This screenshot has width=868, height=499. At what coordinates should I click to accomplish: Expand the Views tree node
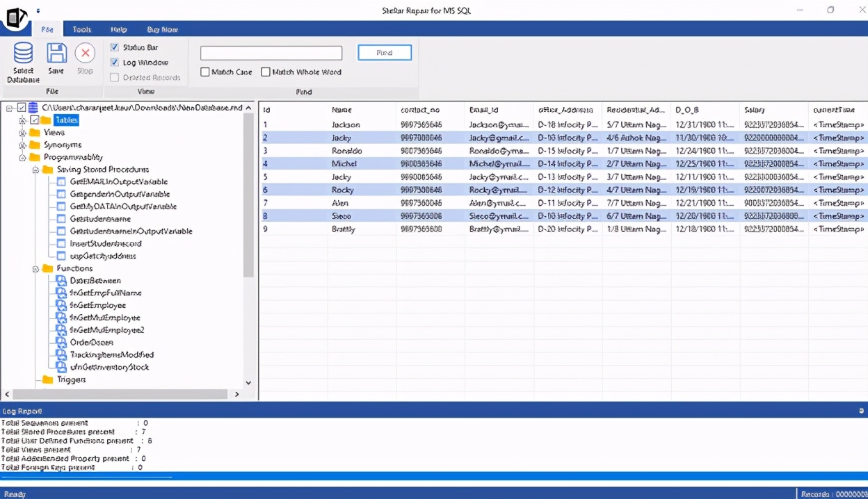[x=22, y=132]
